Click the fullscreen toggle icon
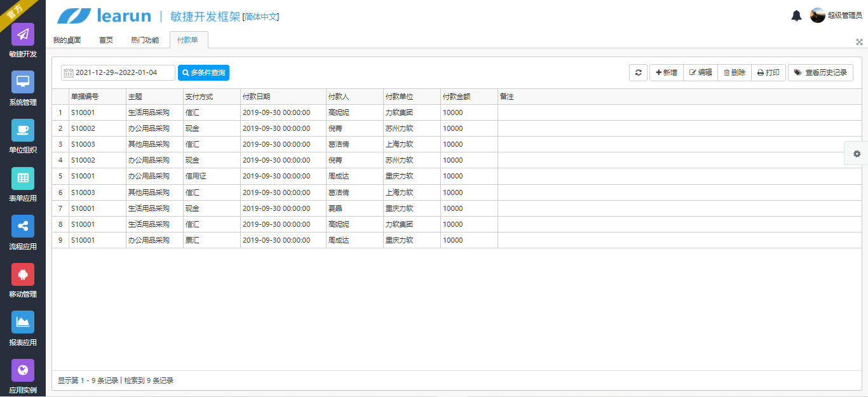The width and height of the screenshot is (868, 397). (x=860, y=41)
